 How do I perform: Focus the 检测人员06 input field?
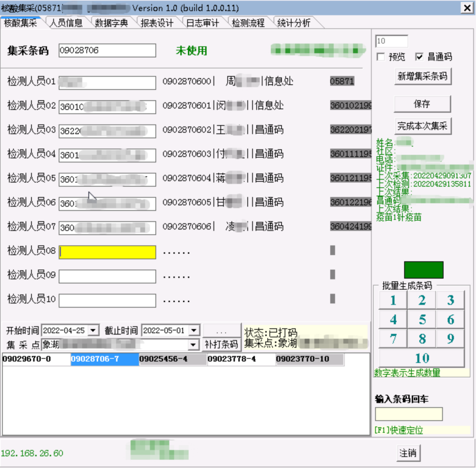[x=107, y=204]
